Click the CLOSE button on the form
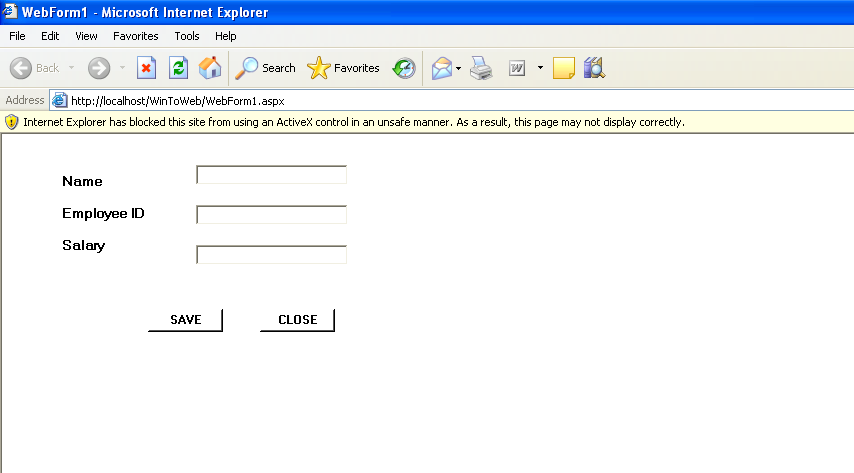 point(297,320)
